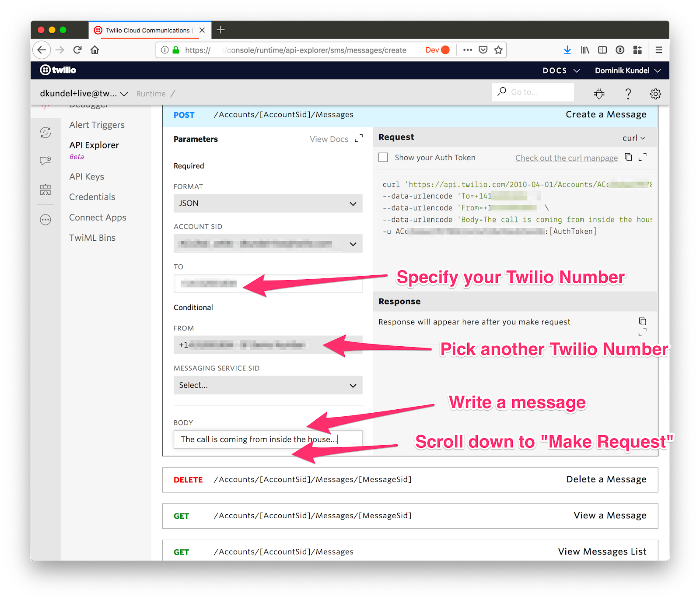
Task: Close the Twilio browser tab
Action: coord(202,30)
